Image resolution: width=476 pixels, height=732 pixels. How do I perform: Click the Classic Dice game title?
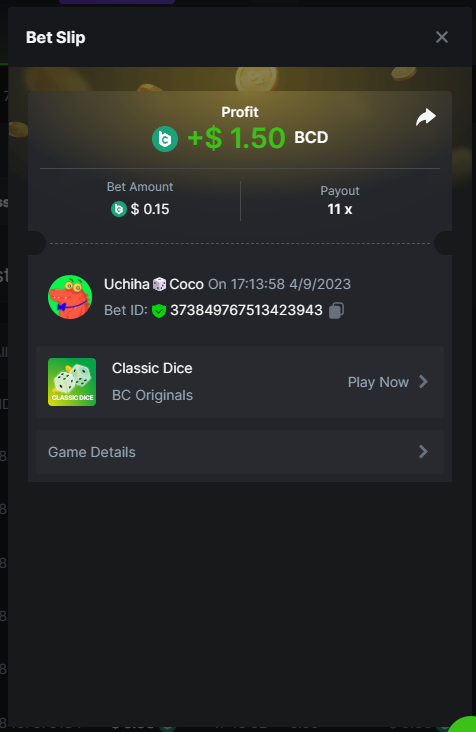(x=152, y=368)
